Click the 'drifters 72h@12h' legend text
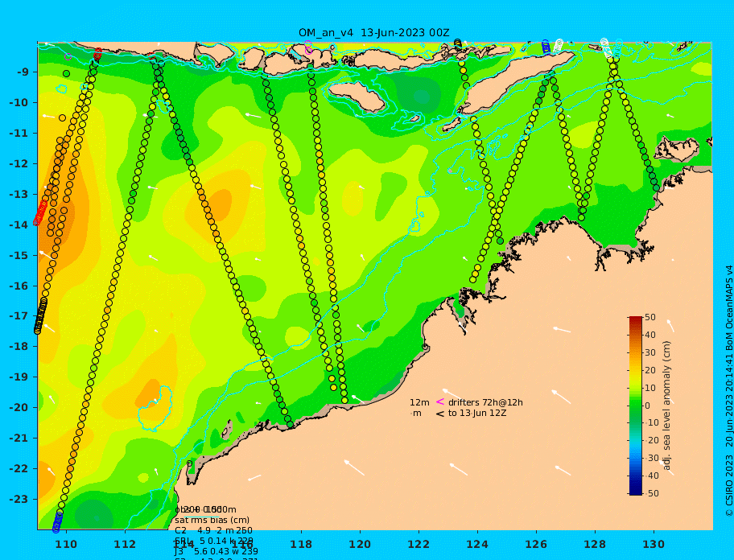The width and height of the screenshot is (734, 560). point(485,402)
